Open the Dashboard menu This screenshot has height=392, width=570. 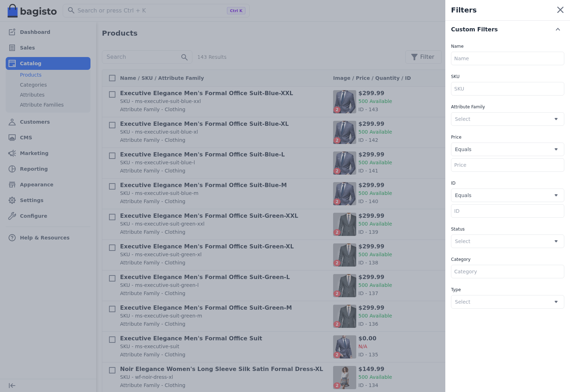[48, 32]
